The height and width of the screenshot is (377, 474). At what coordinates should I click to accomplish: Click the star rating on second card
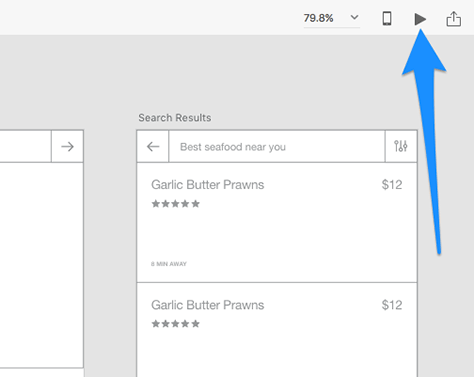point(176,324)
